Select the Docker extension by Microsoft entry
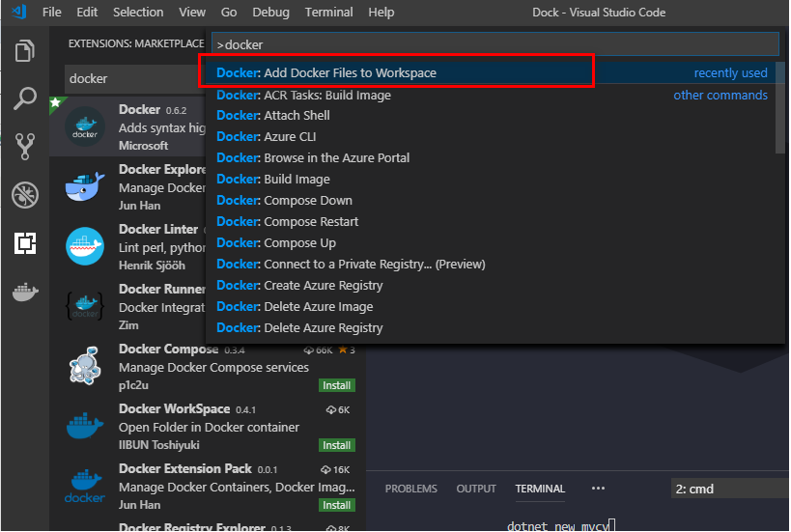791x532 pixels. pyautogui.click(x=127, y=126)
